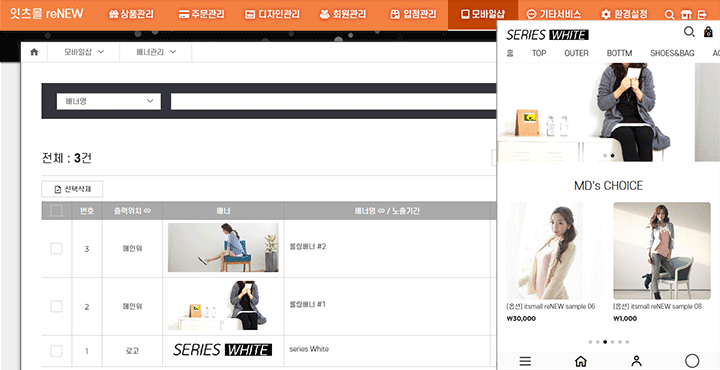This screenshot has width=720, height=370.
Task: Select the BOTTM category tab
Action: pos(619,53)
